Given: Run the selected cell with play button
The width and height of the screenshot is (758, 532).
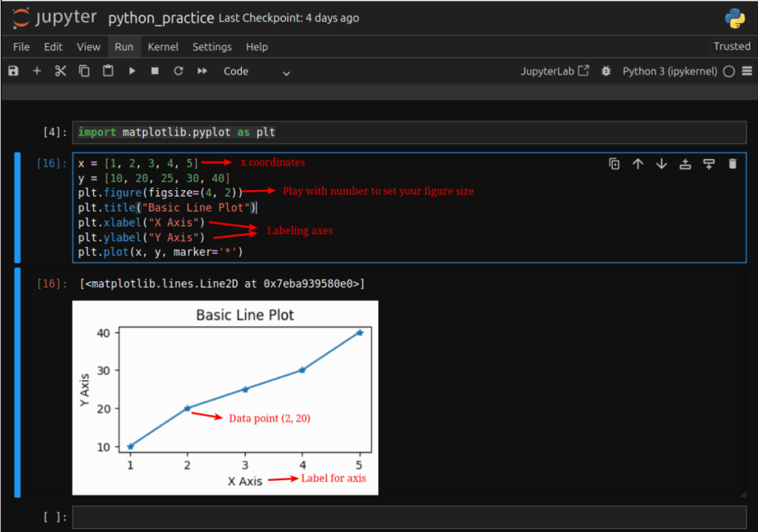Looking at the screenshot, I should pos(132,71).
